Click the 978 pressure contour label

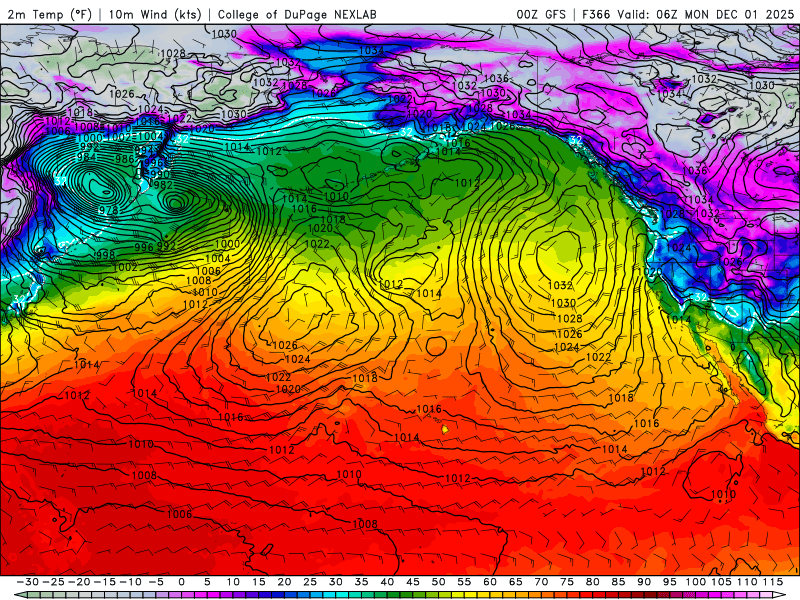tap(108, 210)
